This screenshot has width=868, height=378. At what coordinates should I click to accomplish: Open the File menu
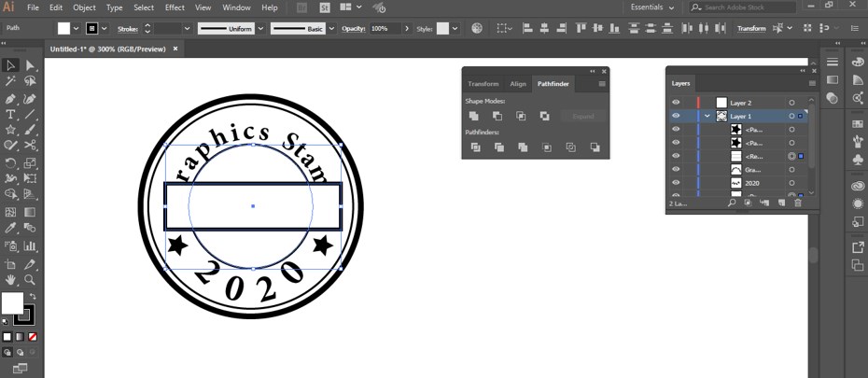click(x=33, y=7)
